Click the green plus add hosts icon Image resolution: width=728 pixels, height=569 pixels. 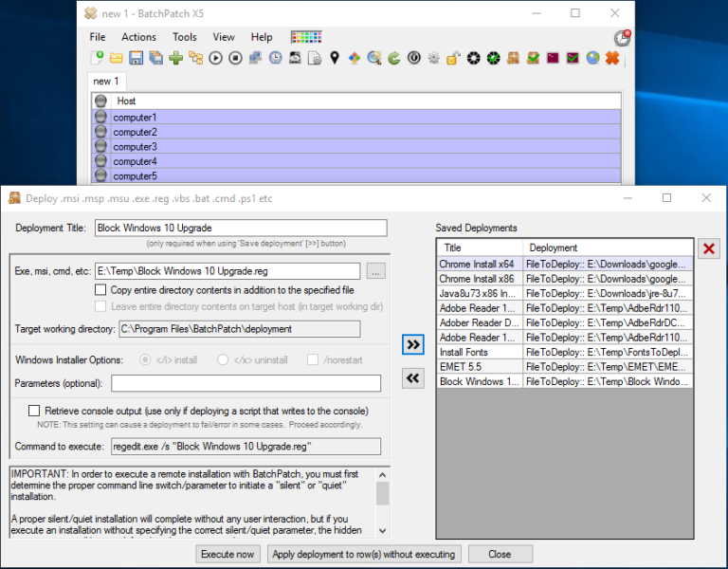(176, 59)
